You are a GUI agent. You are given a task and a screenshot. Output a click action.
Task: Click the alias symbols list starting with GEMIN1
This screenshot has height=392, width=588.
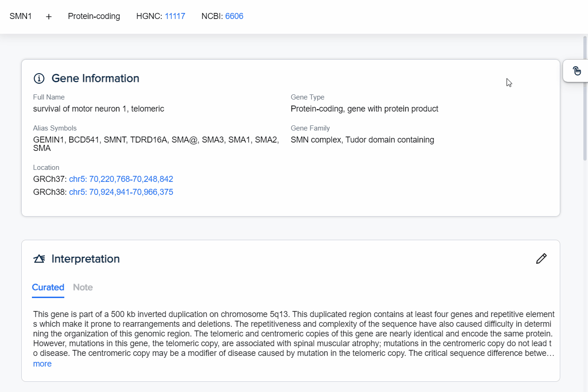[x=156, y=140]
